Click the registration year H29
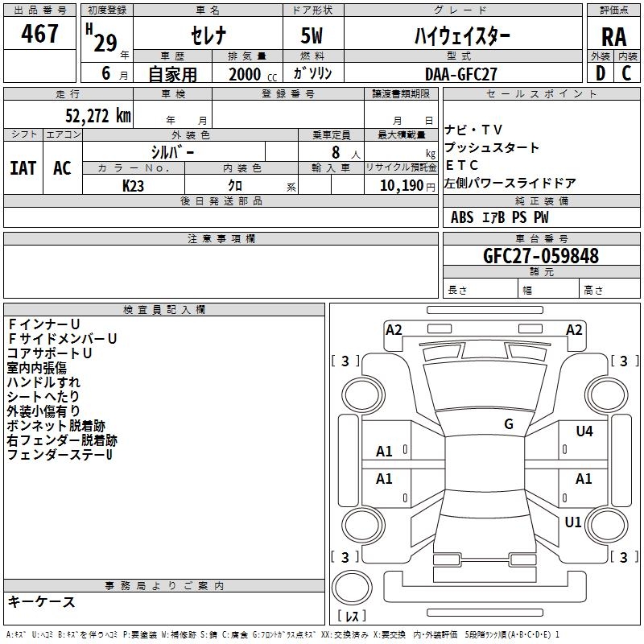644x644 pixels. 101,38
